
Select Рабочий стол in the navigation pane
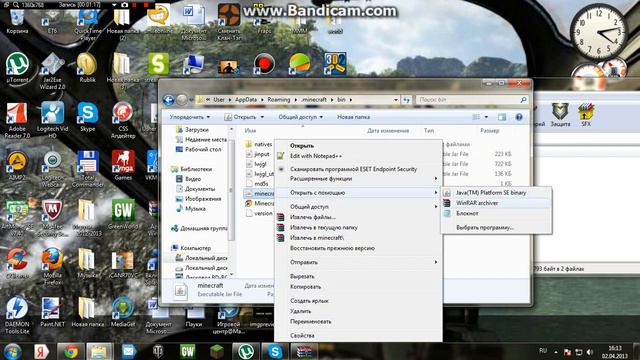point(203,149)
